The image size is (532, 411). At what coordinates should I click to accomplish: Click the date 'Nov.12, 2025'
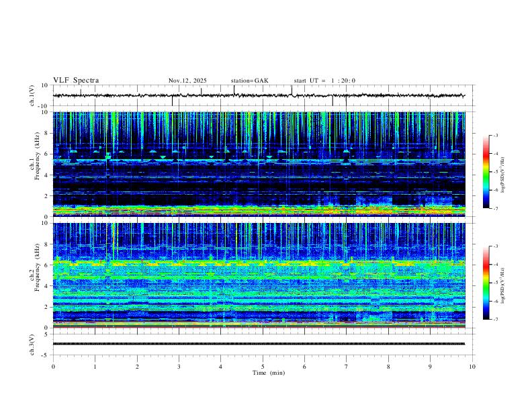point(187,81)
